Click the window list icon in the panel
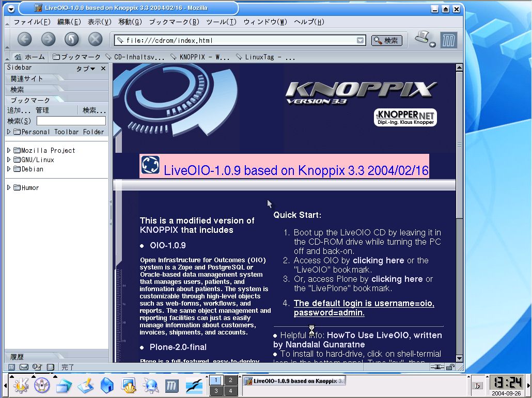The width and height of the screenshot is (532, 398). click(x=64, y=386)
